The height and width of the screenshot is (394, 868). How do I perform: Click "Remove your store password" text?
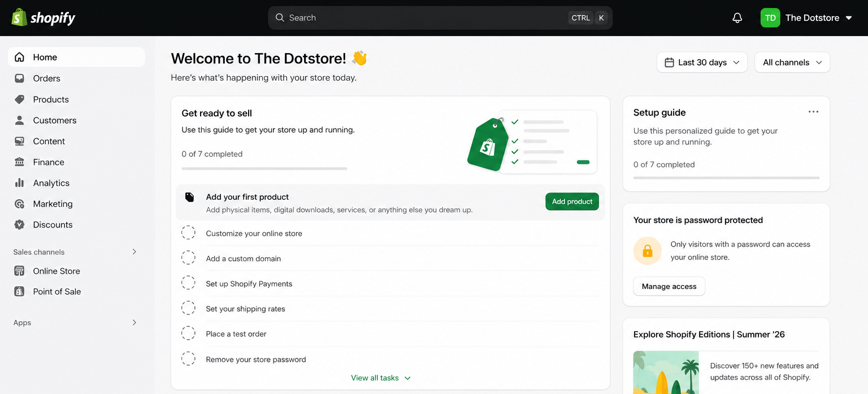pos(255,359)
